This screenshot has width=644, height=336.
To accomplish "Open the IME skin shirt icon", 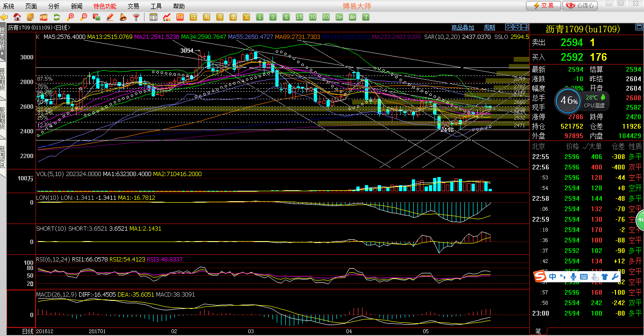I will click(x=604, y=276).
